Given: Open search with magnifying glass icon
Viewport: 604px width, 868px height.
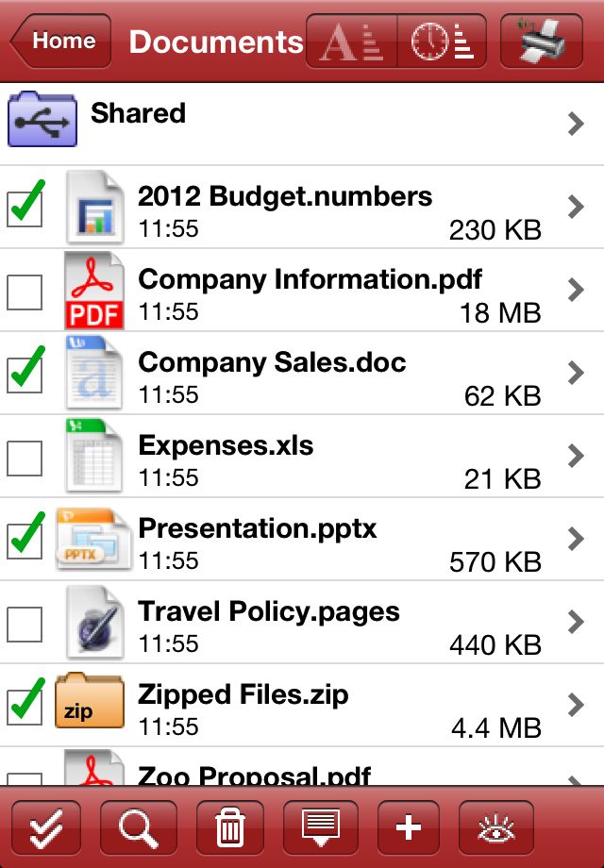Looking at the screenshot, I should click(139, 827).
